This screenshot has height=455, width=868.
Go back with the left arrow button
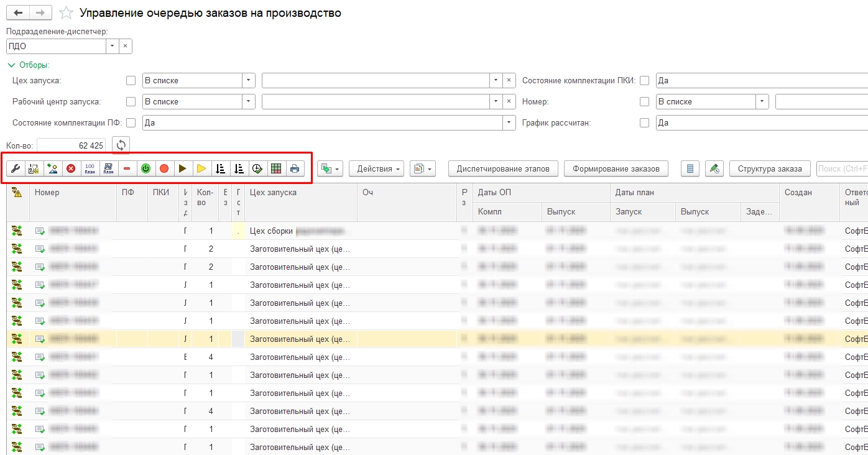point(17,13)
